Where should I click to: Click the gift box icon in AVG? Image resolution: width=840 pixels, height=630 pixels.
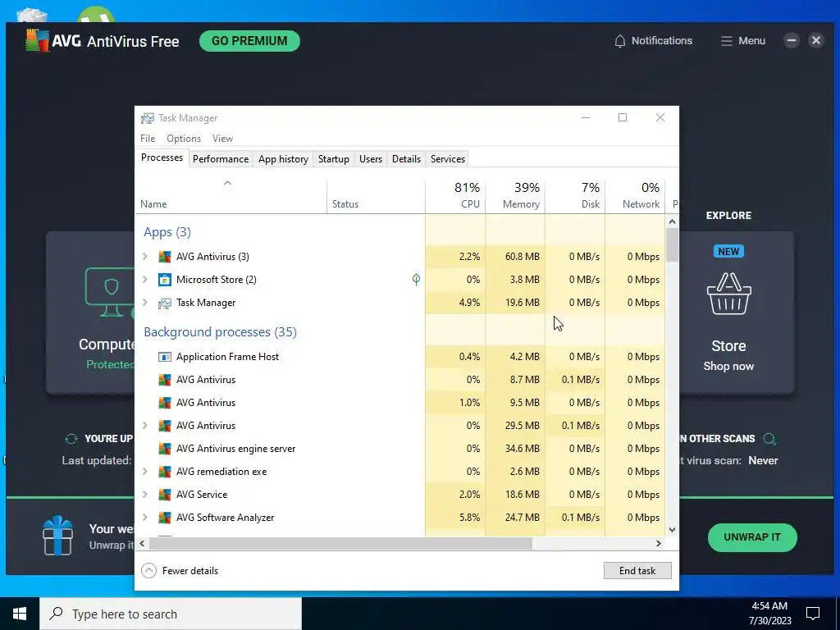coord(58,535)
